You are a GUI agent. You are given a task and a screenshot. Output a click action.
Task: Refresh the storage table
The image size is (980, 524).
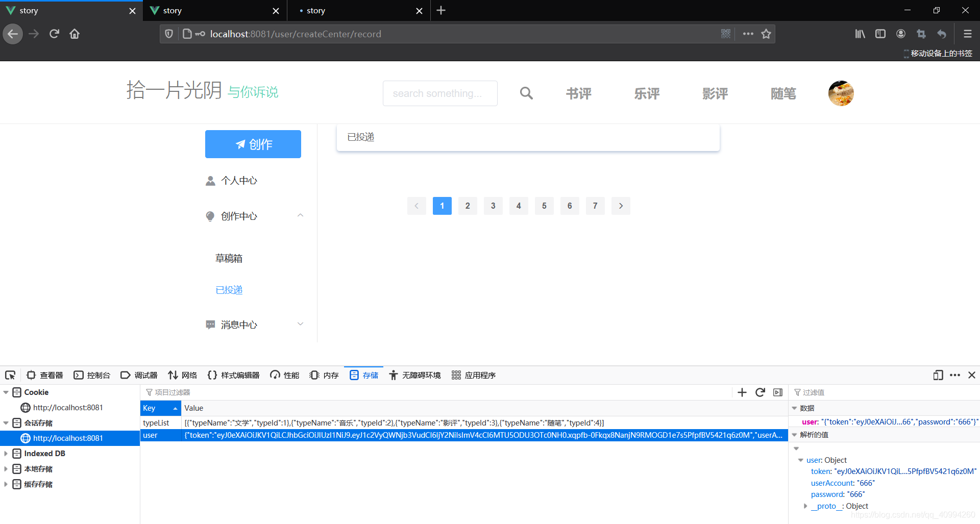tap(760, 392)
